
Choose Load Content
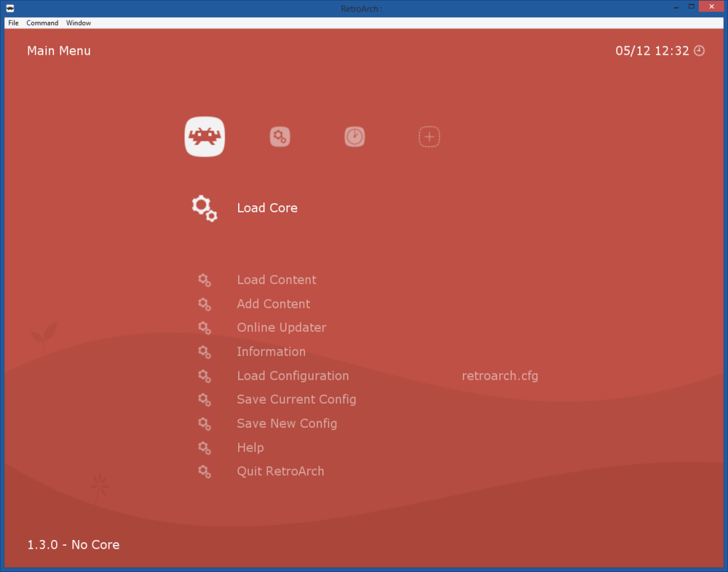pyautogui.click(x=277, y=280)
